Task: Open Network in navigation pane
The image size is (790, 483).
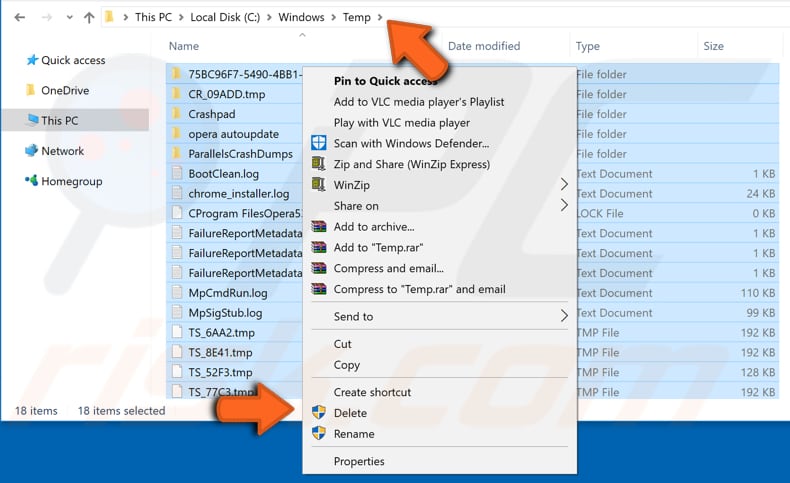Action: click(x=62, y=151)
